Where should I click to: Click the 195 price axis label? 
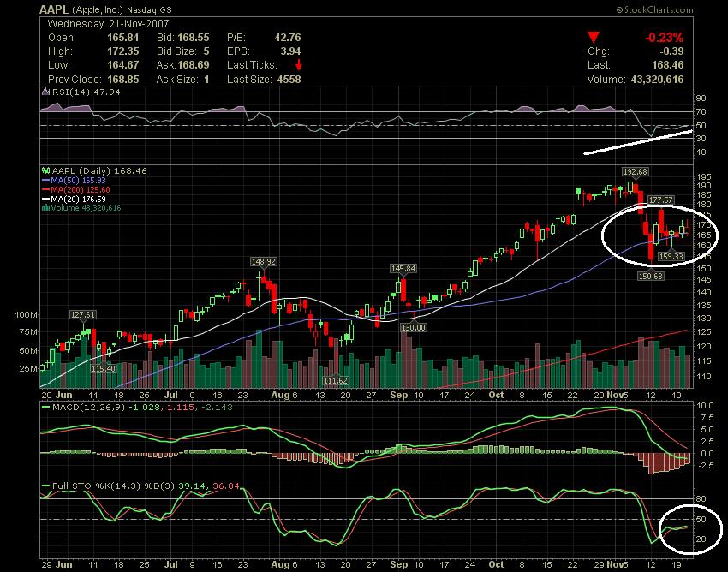click(703, 177)
